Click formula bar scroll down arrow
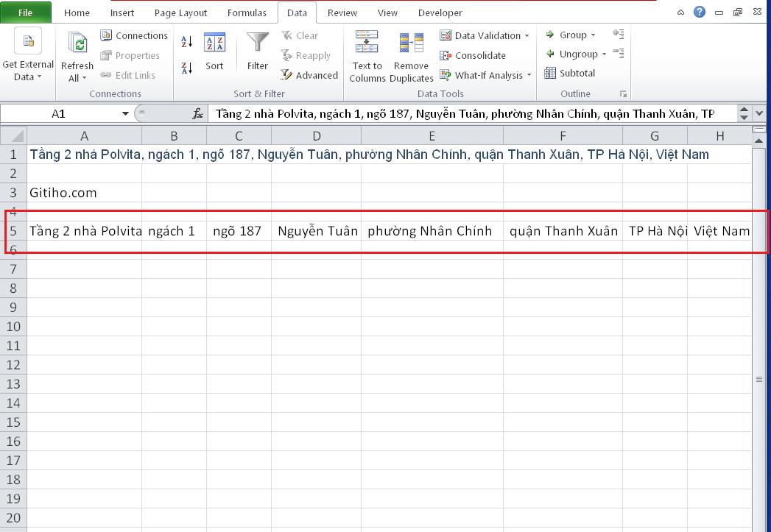This screenshot has width=771, height=532. pos(744,118)
